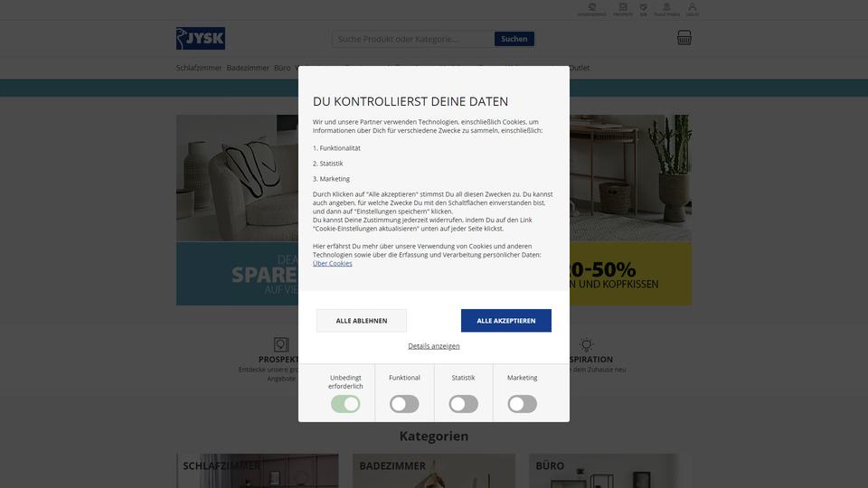Click the Spare deals banner on left
Image resolution: width=868 pixels, height=488 pixels.
(x=238, y=211)
